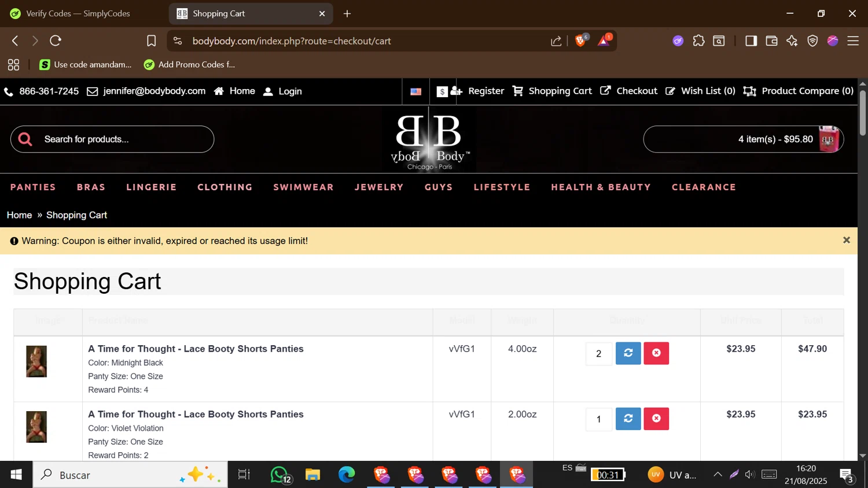Open a new browser tab with plus
This screenshot has height=488, width=868.
(x=347, y=14)
